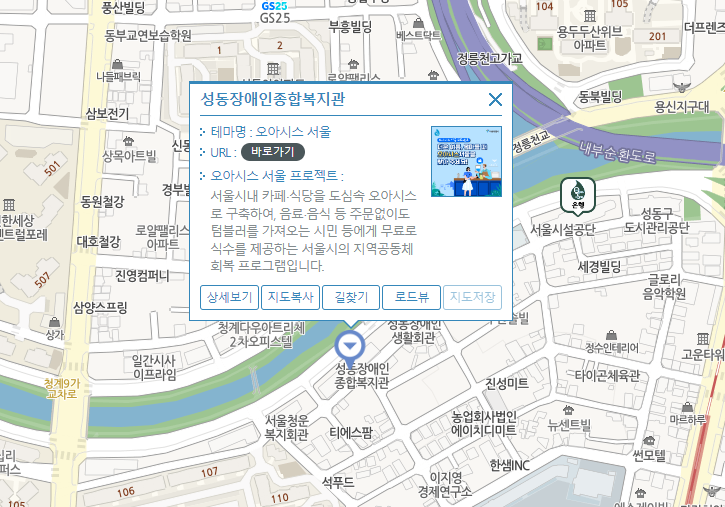Click the 청계9가 교차로 intersection label

[62, 389]
